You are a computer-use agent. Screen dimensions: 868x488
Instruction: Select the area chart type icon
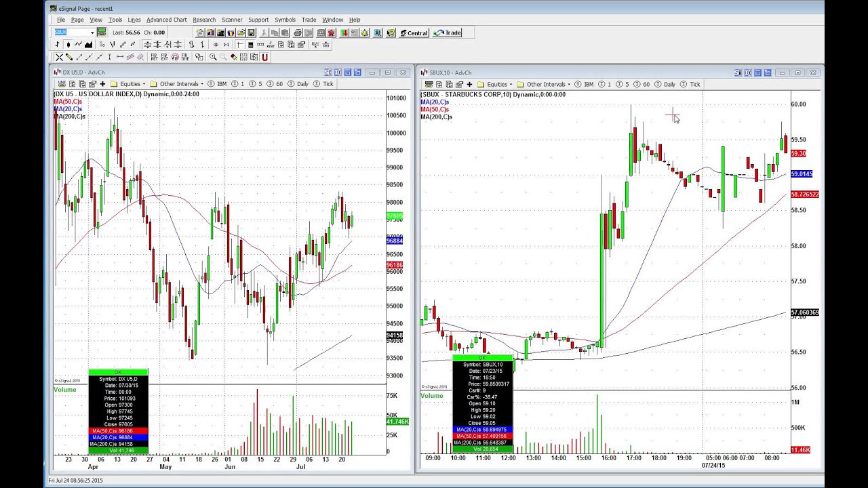click(88, 44)
